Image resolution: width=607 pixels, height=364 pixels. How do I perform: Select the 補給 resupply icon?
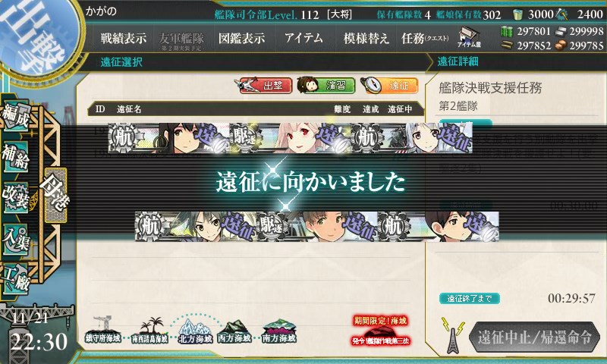[x=15, y=157]
